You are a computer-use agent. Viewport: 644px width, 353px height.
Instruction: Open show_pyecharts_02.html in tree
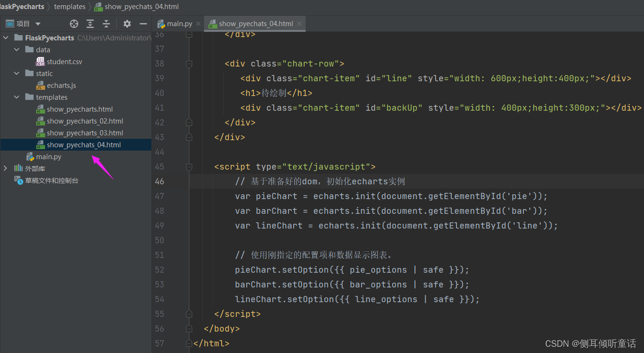85,121
